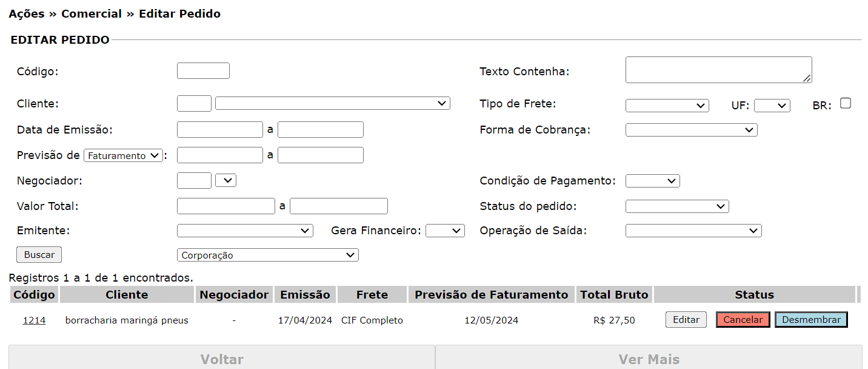This screenshot has width=868, height=369.
Task: Expand the Corporação dropdown
Action: pyautogui.click(x=267, y=255)
